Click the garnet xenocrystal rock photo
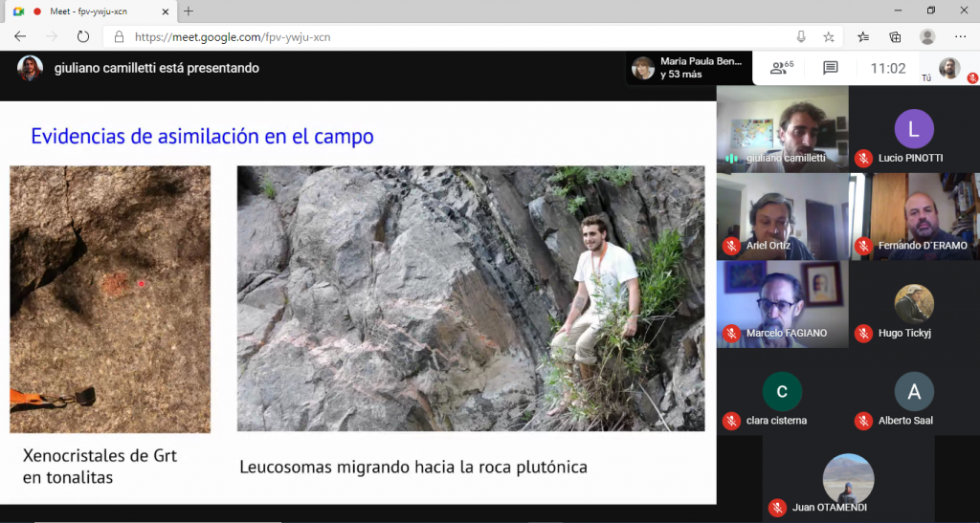980x523 pixels. [110, 299]
